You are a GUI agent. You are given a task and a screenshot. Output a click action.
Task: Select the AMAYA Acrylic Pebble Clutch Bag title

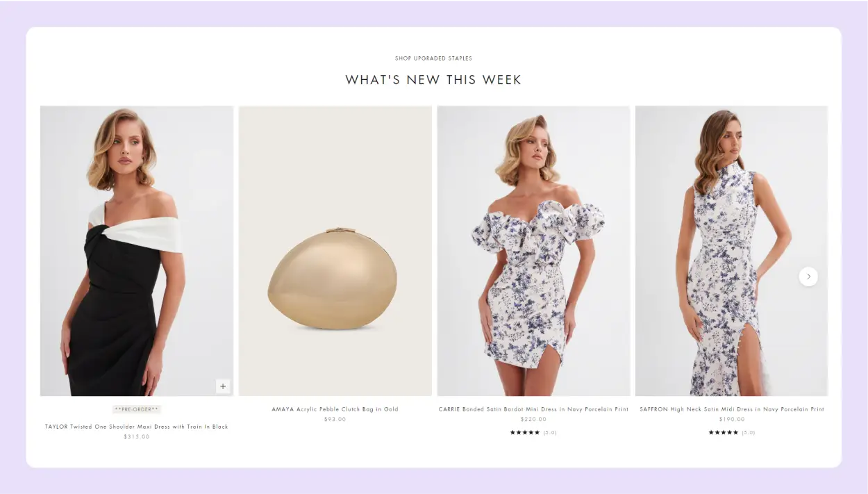pyautogui.click(x=335, y=409)
